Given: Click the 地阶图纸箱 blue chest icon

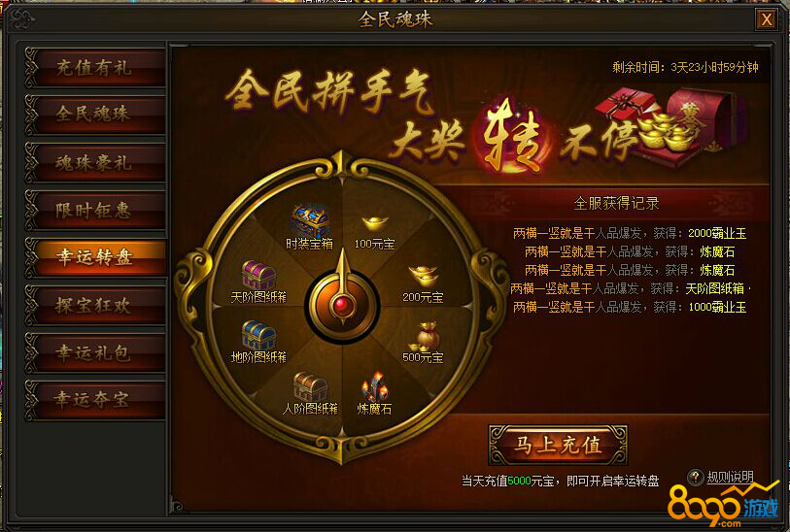Looking at the screenshot, I should (x=258, y=335).
